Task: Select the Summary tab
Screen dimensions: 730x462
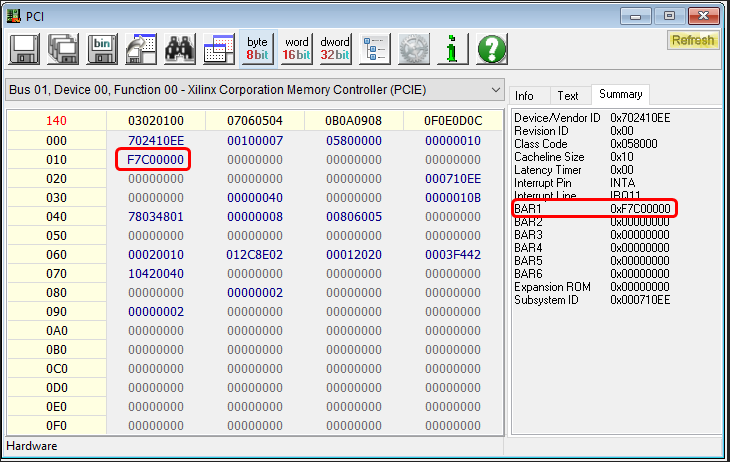Action: 620,95
